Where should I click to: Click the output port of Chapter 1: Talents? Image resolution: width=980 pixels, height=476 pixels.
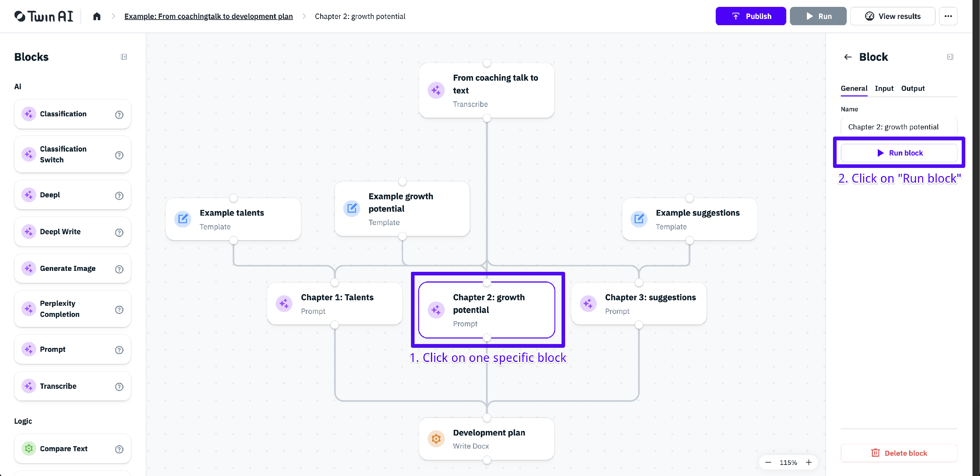coord(335,324)
